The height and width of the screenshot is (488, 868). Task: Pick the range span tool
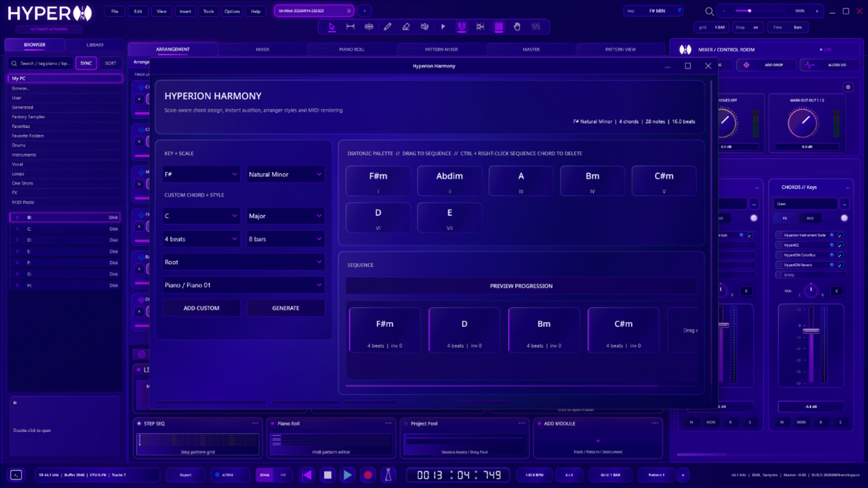coord(350,27)
